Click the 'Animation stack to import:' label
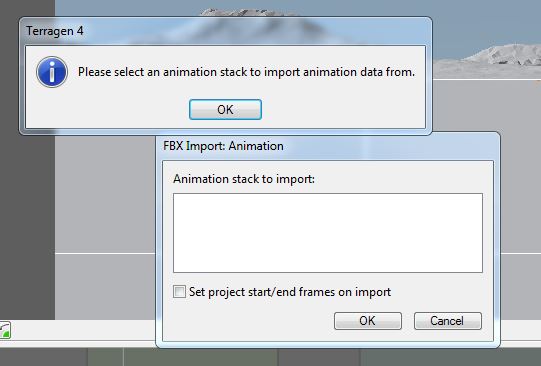This screenshot has height=366, width=541. tap(244, 179)
